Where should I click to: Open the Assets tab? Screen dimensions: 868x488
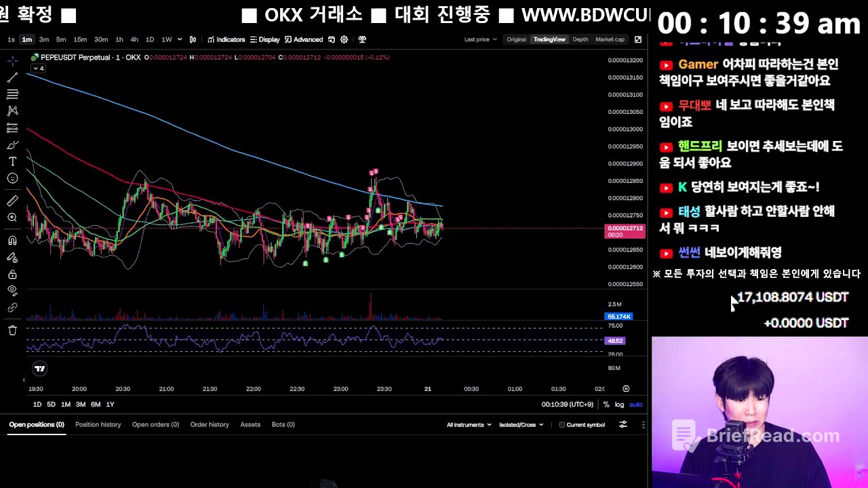point(250,425)
